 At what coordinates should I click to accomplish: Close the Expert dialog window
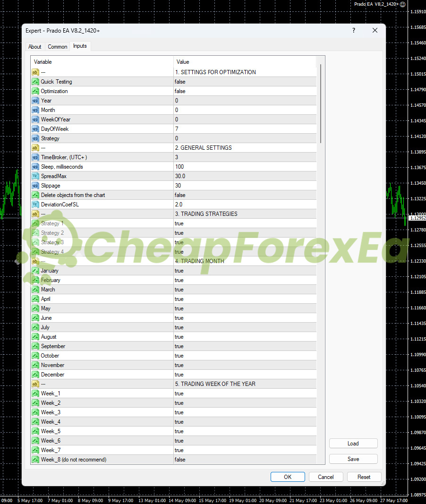click(x=375, y=30)
